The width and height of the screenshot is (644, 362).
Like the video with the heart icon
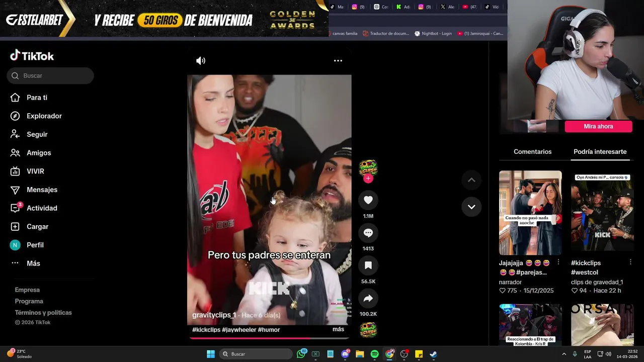tap(368, 200)
